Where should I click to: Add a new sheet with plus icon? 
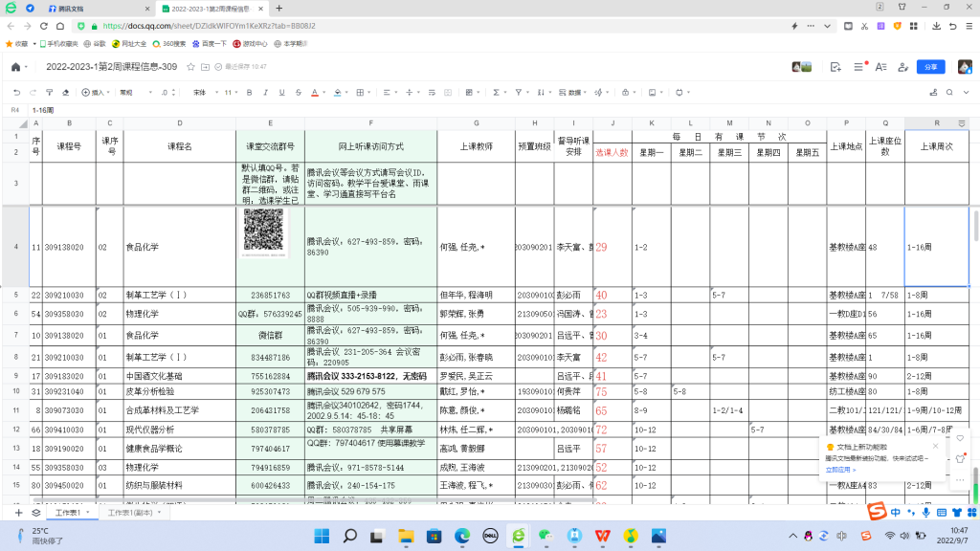click(x=20, y=513)
